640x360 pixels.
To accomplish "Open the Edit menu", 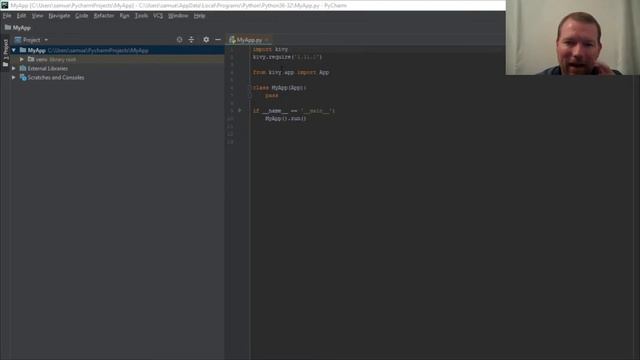I will pyautogui.click(x=21, y=16).
